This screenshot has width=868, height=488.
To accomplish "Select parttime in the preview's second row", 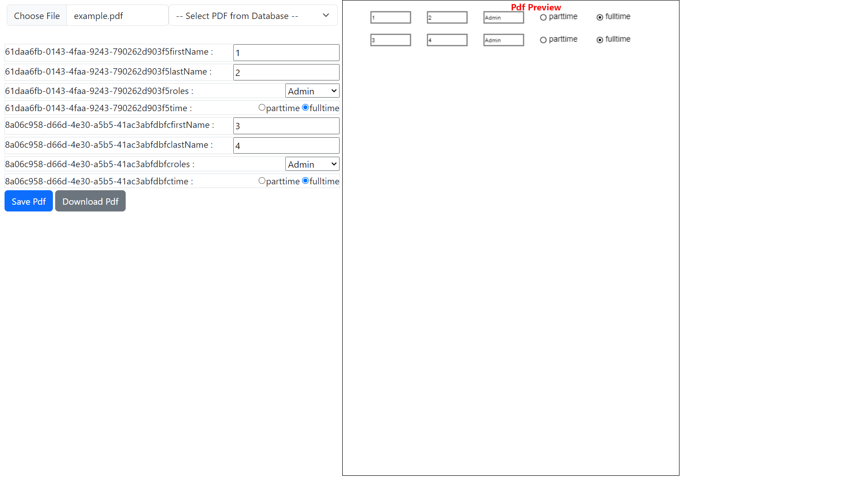I will [x=543, y=40].
